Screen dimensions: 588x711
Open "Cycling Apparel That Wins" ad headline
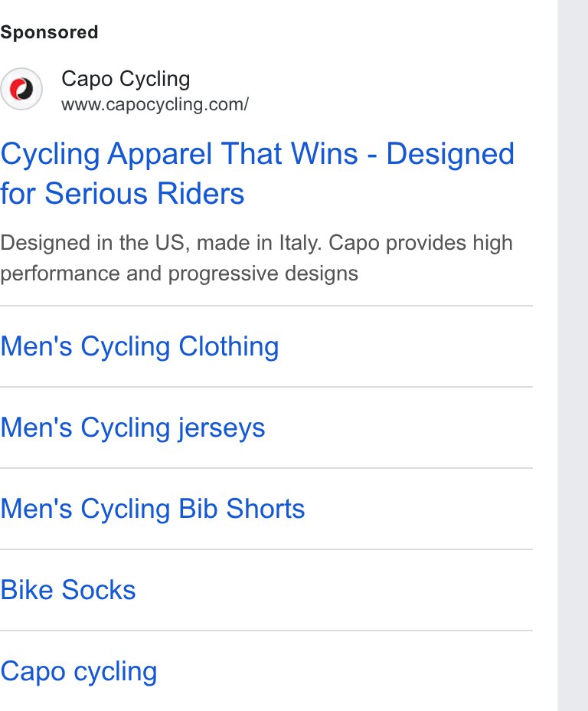tap(179, 154)
